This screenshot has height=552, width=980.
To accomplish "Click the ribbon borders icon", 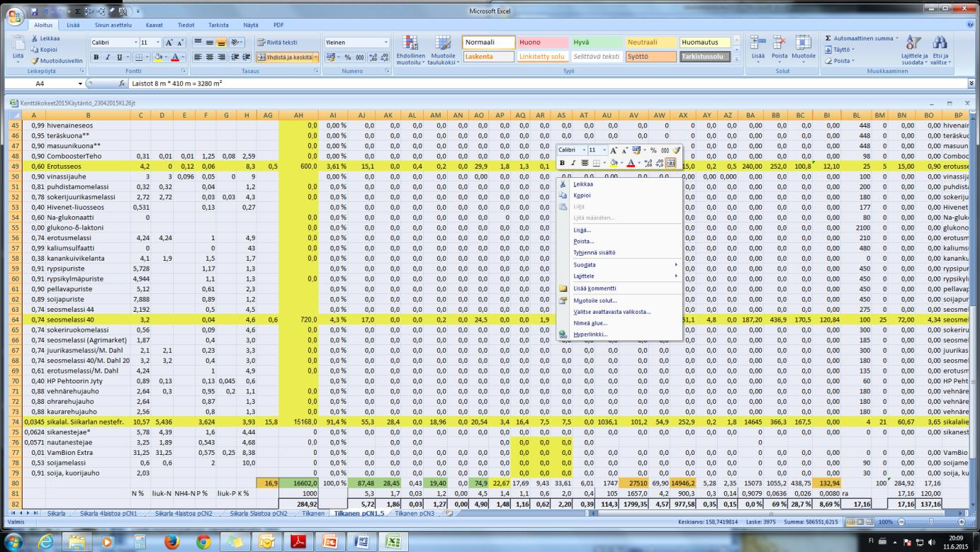I will (138, 57).
